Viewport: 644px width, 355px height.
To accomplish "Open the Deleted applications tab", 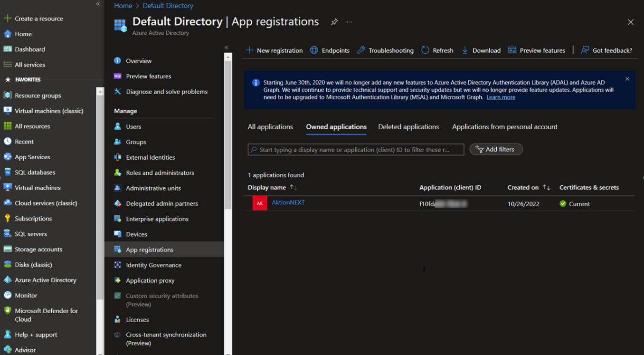I will point(408,127).
